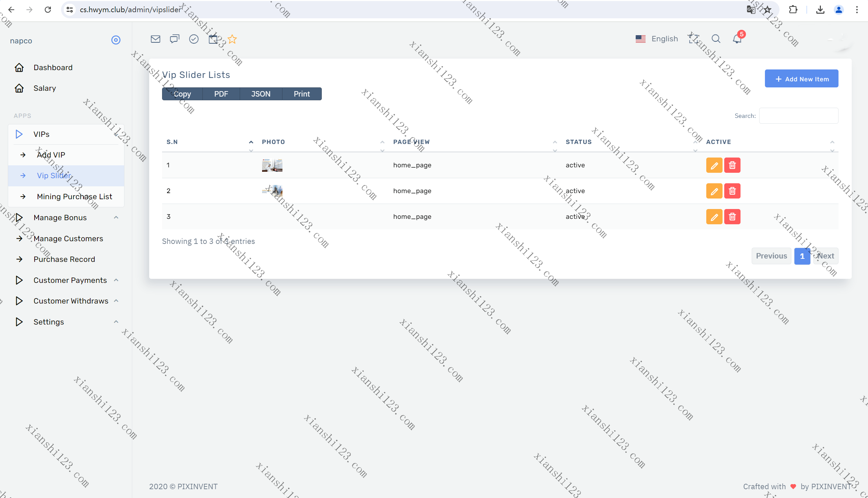This screenshot has height=498, width=868.
Task: Open Salary in sidebar
Action: pos(66,88)
